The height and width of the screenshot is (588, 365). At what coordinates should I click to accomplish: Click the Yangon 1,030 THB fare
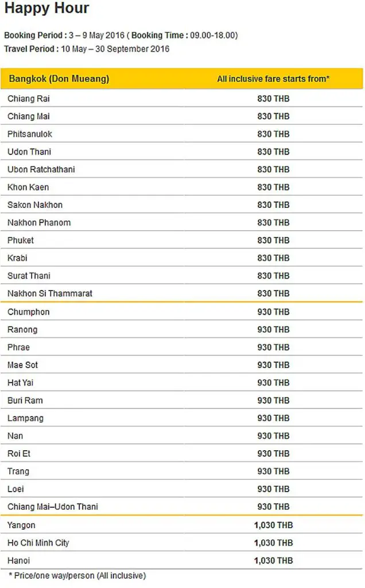pos(273,525)
